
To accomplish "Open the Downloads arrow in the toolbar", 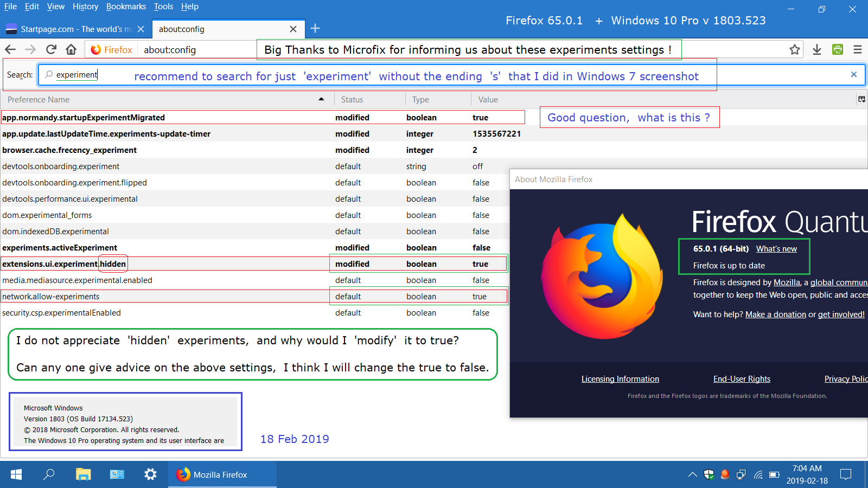I will tap(817, 49).
